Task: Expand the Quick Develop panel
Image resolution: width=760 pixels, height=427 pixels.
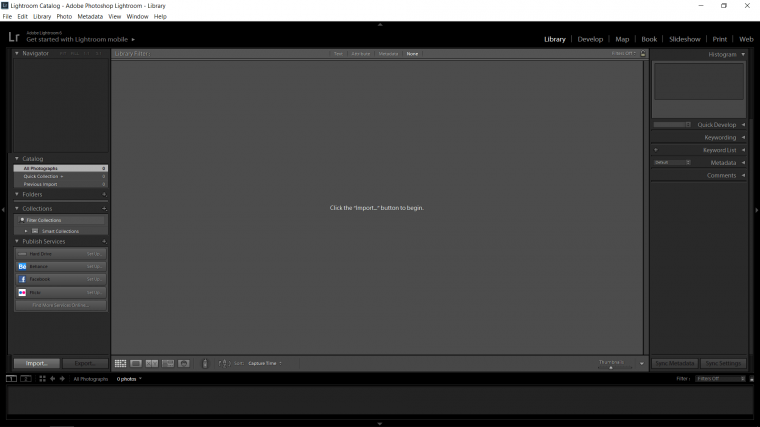Action: [x=743, y=125]
